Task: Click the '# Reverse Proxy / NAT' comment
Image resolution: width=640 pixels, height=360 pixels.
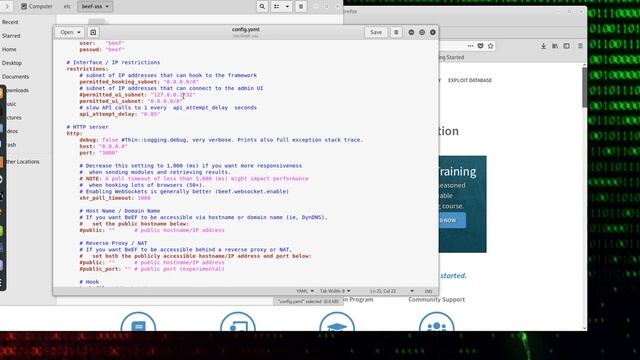Action: pyautogui.click(x=113, y=243)
